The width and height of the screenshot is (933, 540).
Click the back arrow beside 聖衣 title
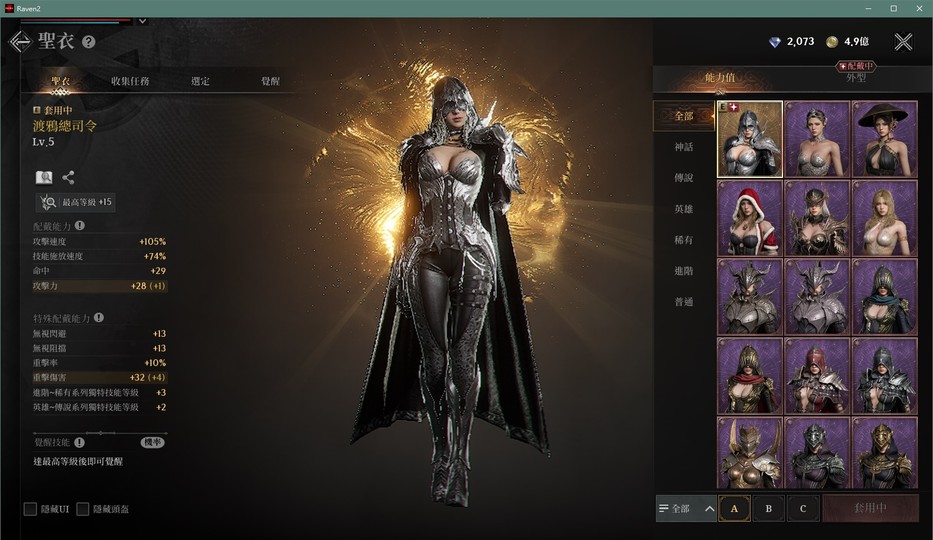click(19, 42)
